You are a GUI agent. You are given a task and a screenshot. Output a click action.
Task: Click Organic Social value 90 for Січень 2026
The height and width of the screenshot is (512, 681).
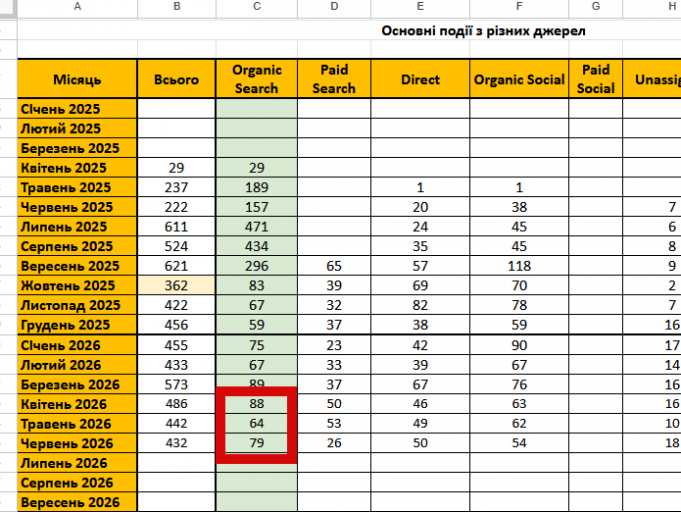519,345
